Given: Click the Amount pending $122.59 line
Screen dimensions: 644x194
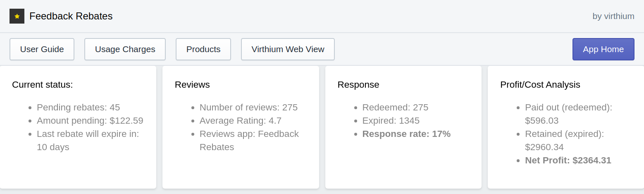Looking at the screenshot, I should pyautogui.click(x=90, y=121).
